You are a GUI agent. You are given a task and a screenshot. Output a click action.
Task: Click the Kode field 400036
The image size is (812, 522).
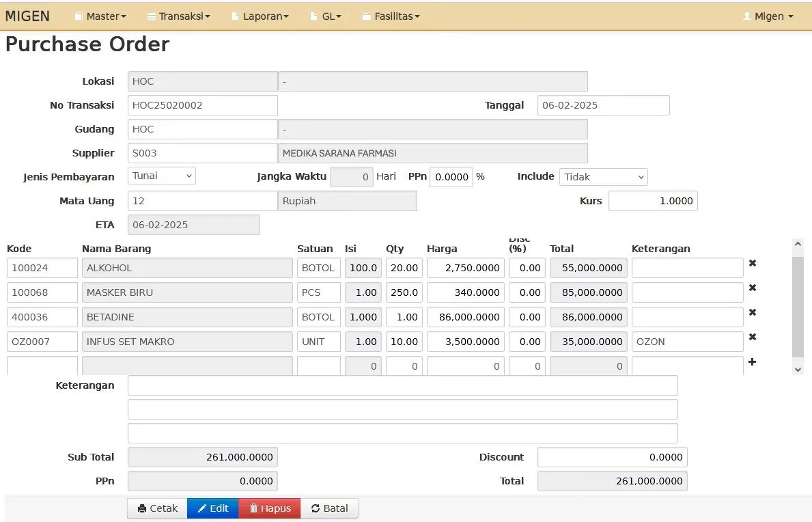click(x=42, y=317)
